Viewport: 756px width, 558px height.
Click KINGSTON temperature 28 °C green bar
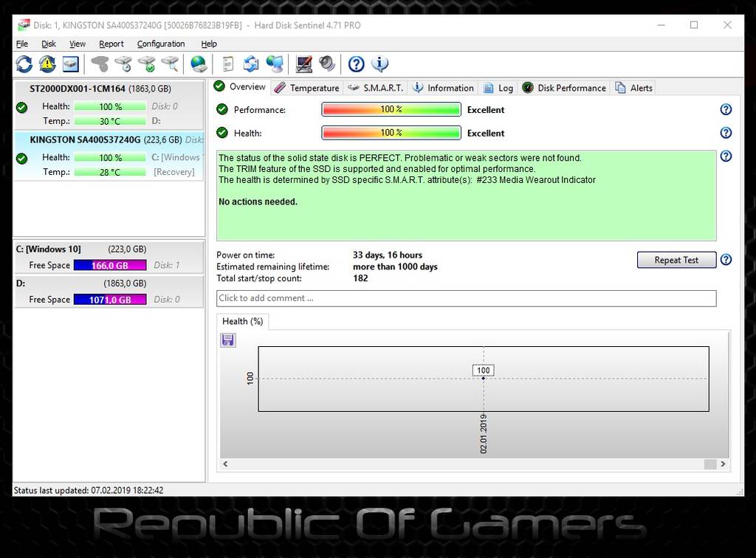pos(110,172)
